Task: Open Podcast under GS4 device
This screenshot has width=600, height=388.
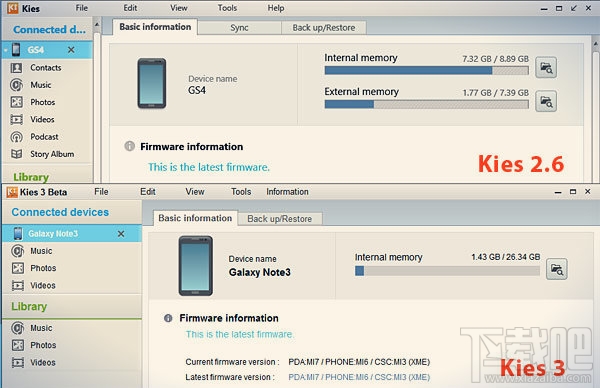Action: tap(44, 137)
